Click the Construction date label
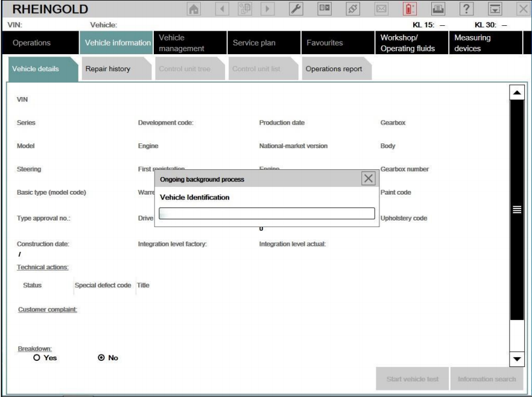Screen dimensions: 532x397 pyautogui.click(x=43, y=244)
